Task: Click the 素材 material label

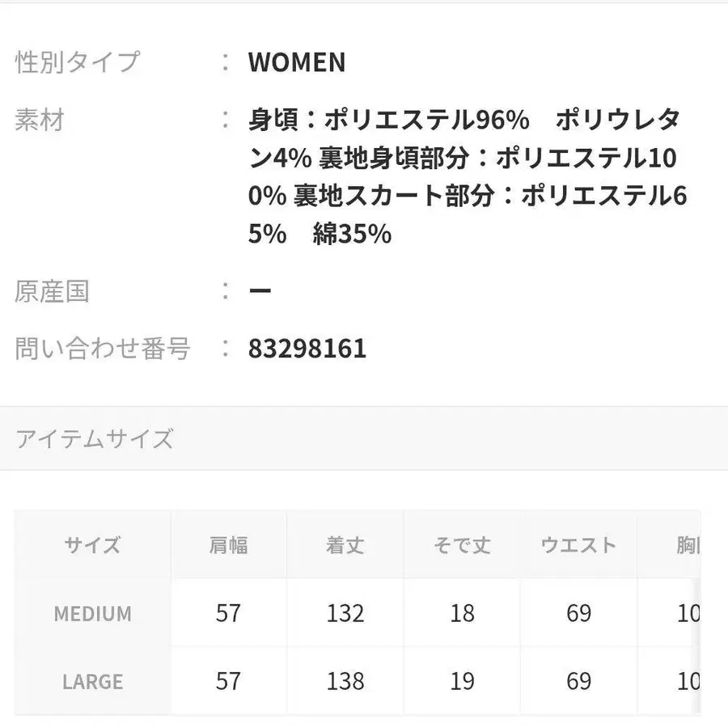Action: (39, 121)
